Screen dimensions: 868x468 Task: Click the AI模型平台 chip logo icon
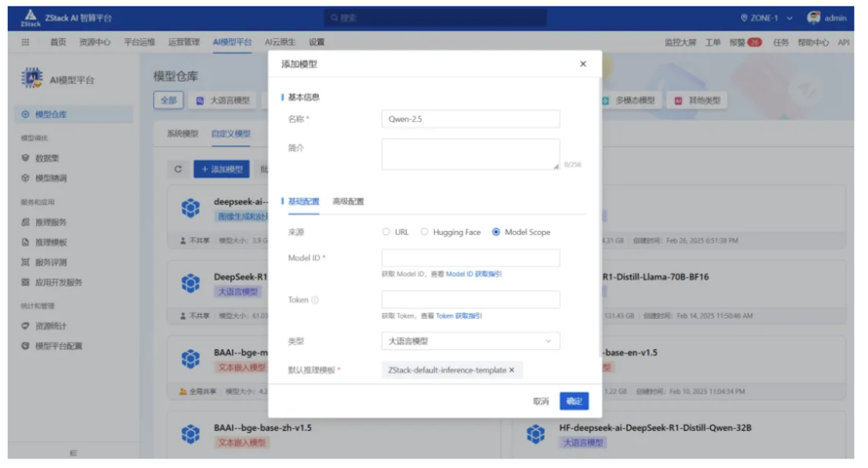click(x=31, y=78)
